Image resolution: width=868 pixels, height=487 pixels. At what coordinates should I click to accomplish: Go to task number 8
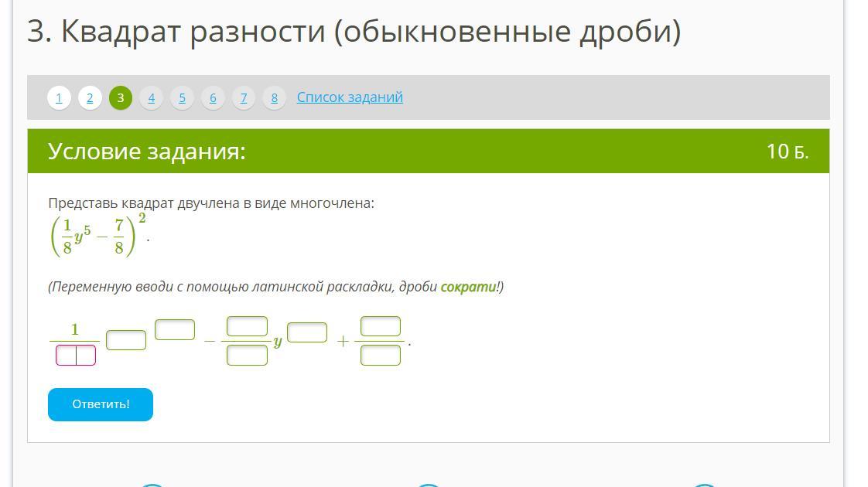274,98
